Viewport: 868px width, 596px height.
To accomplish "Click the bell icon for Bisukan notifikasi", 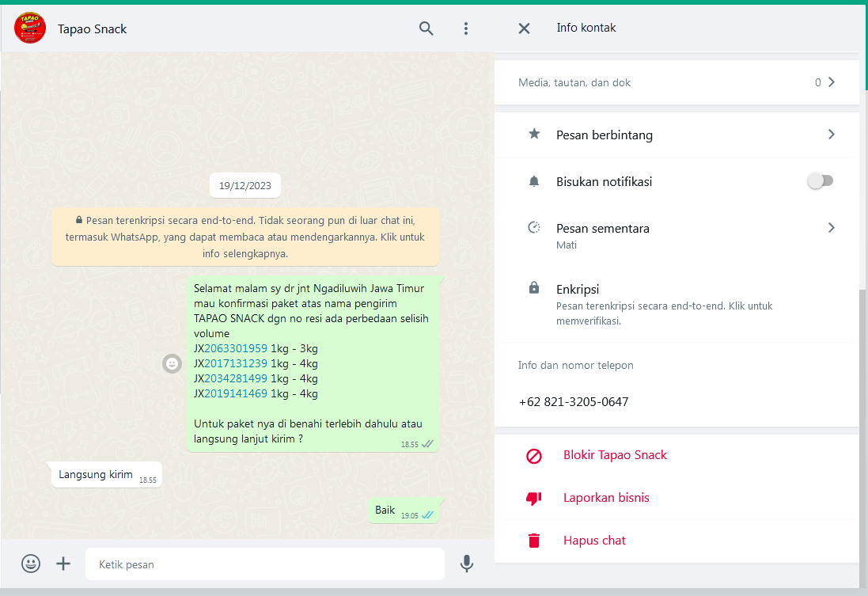I will [x=534, y=181].
